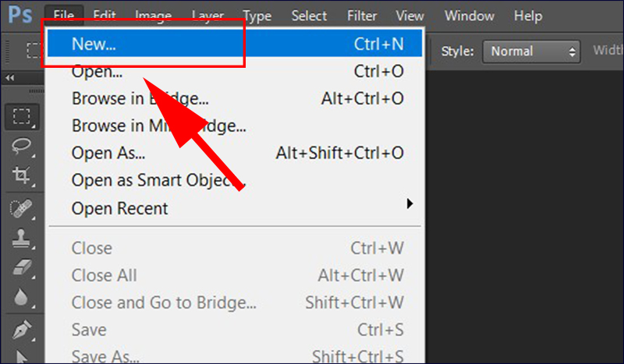Open the Style Normal dropdown
Viewport: 624px width, 364px height.
[531, 51]
